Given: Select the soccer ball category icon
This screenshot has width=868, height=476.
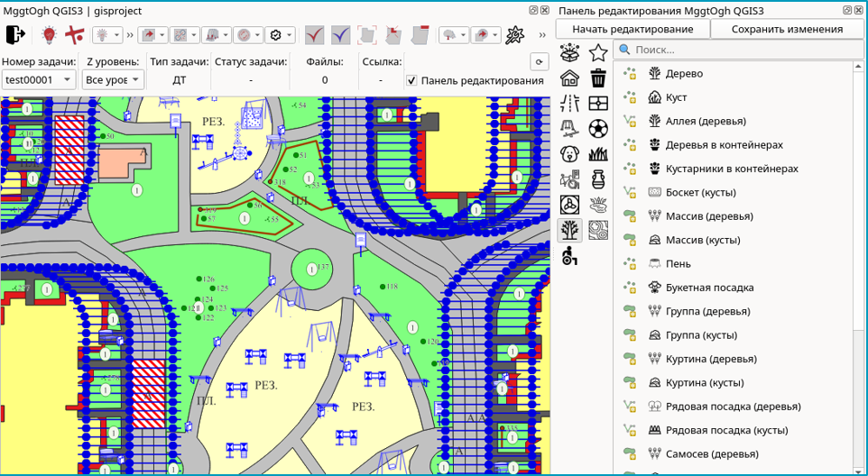Looking at the screenshot, I should pyautogui.click(x=598, y=129).
